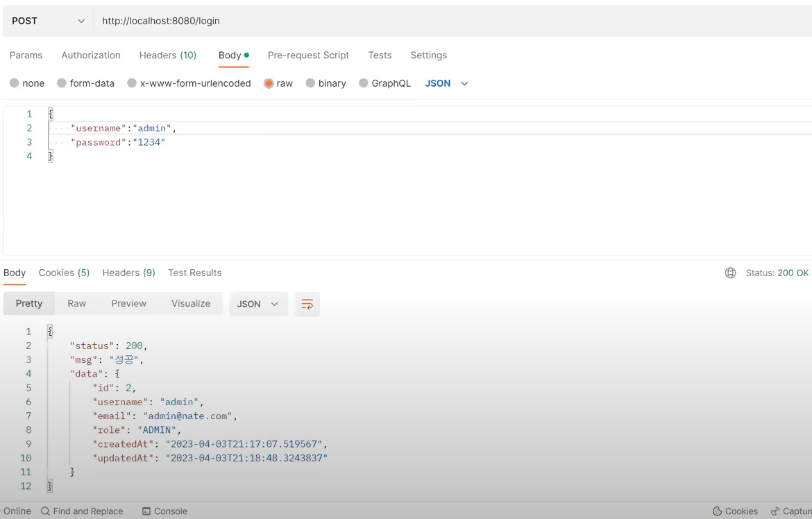Click the "status": 200 response line

109,346
